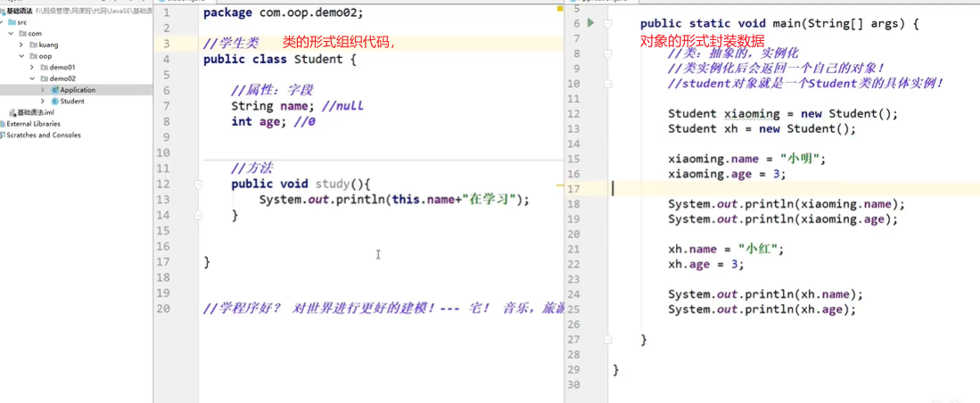Select Scratches and Consoles in the tree

point(44,135)
